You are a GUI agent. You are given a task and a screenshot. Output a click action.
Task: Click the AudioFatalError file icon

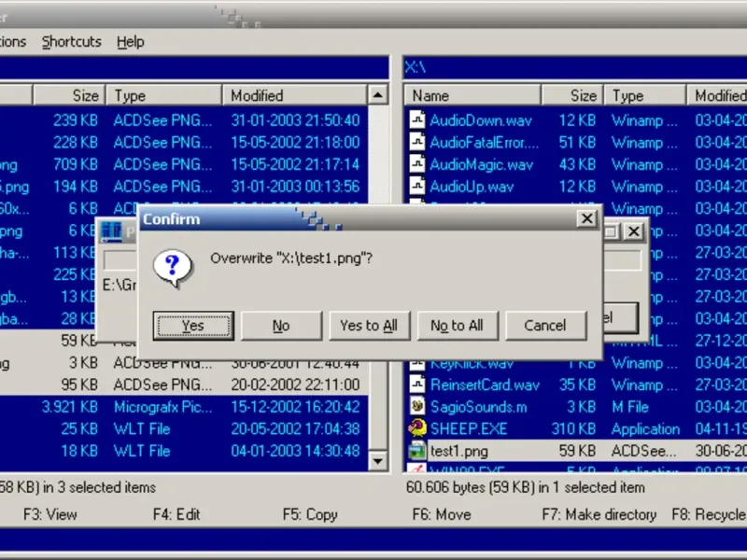[x=416, y=142]
